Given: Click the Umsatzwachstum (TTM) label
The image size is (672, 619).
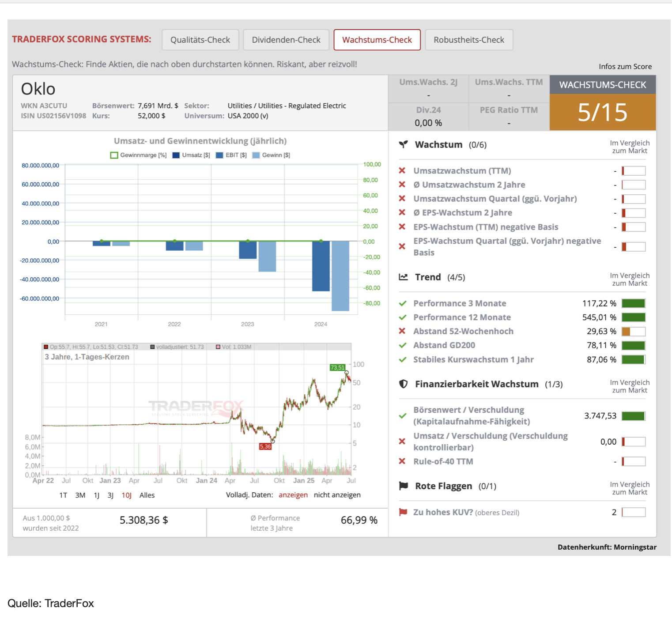Looking at the screenshot, I should pyautogui.click(x=462, y=171).
